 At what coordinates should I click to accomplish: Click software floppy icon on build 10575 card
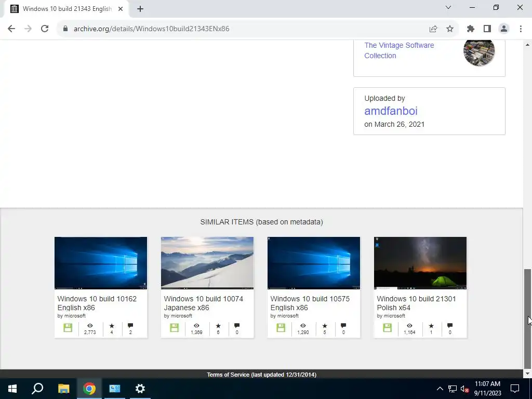tap(281, 327)
